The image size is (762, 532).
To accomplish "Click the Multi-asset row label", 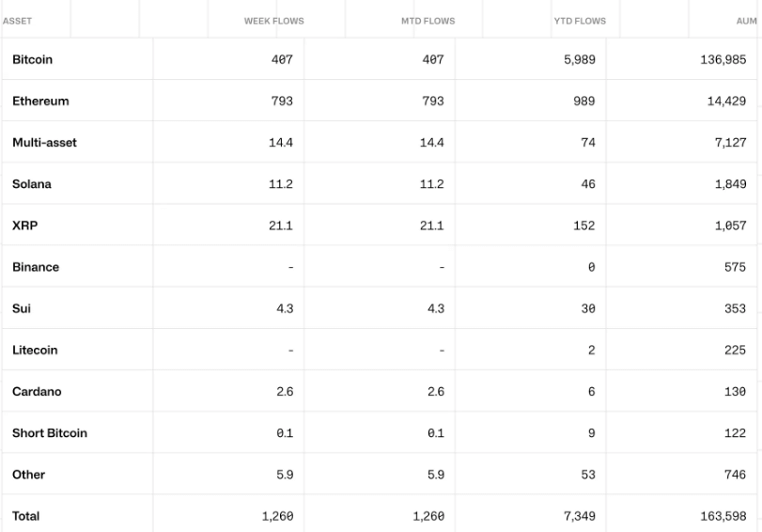I will pyautogui.click(x=44, y=143).
